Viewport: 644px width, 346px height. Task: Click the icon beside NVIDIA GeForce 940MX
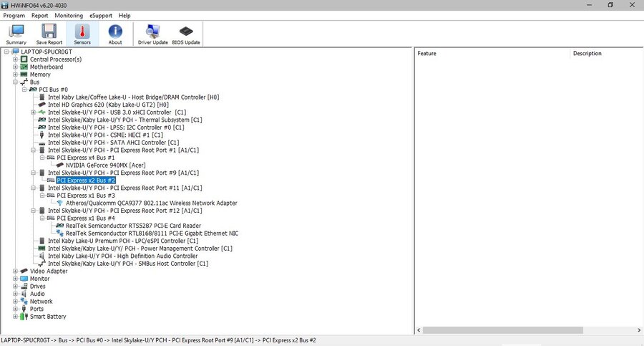[60, 165]
